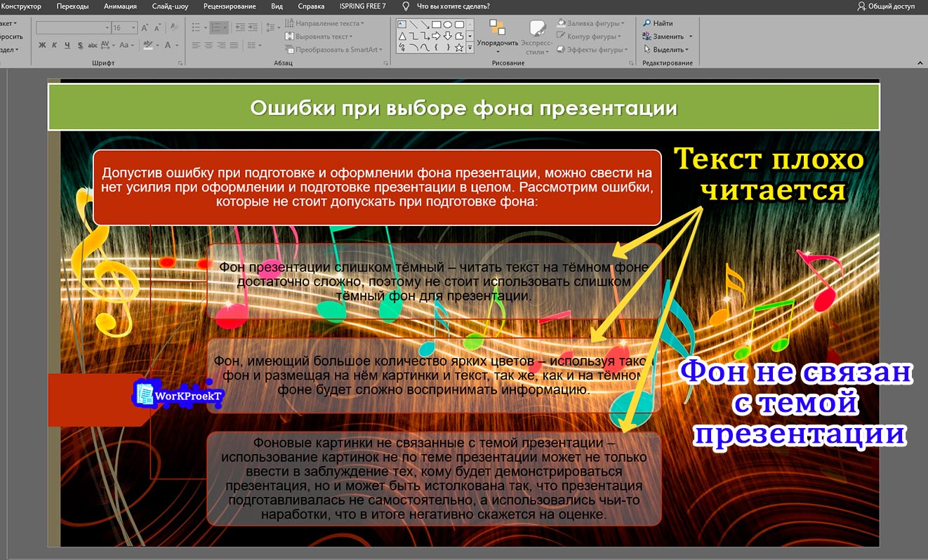928x560 pixels.
Task: Toggle bold formatting (Ж)
Action: click(x=43, y=46)
